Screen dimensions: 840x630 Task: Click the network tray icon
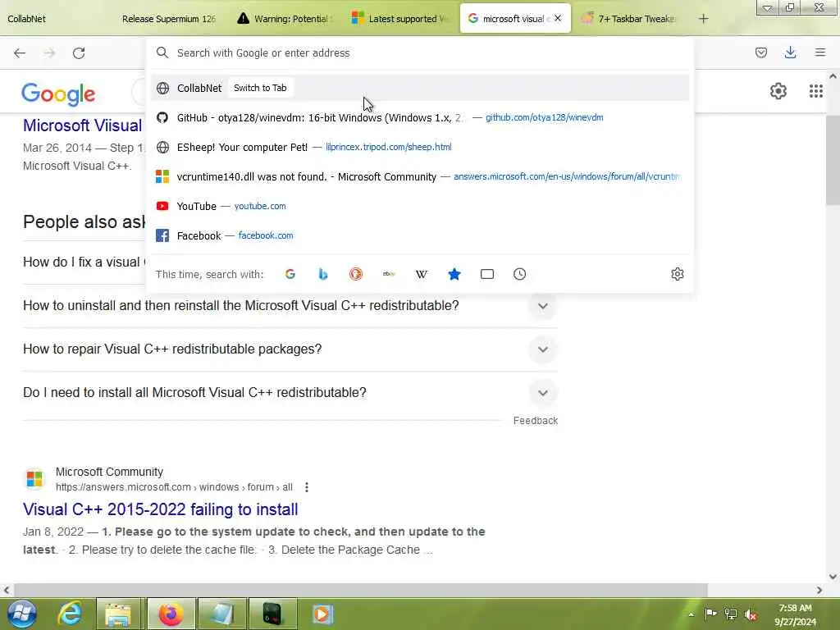[730, 614]
